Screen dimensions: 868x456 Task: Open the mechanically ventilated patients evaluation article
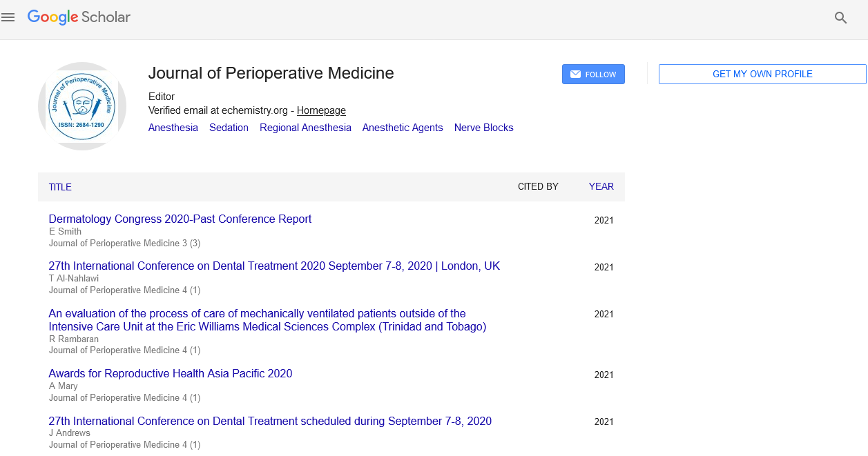coord(267,320)
